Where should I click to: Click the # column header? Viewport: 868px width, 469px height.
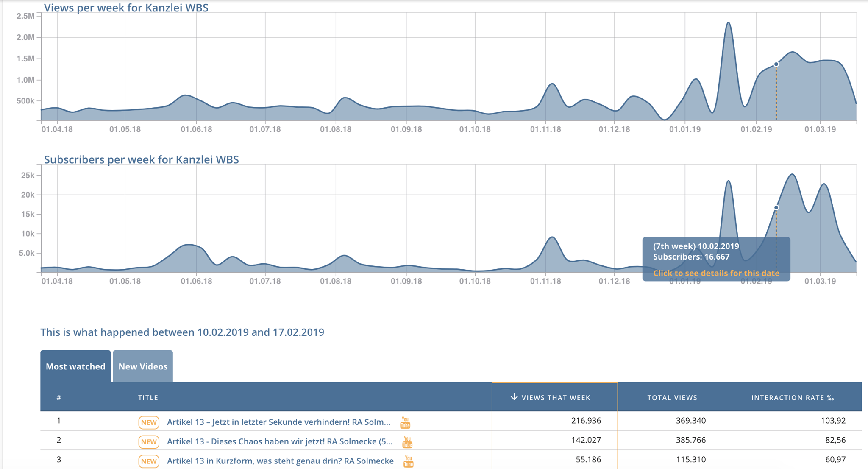(59, 398)
